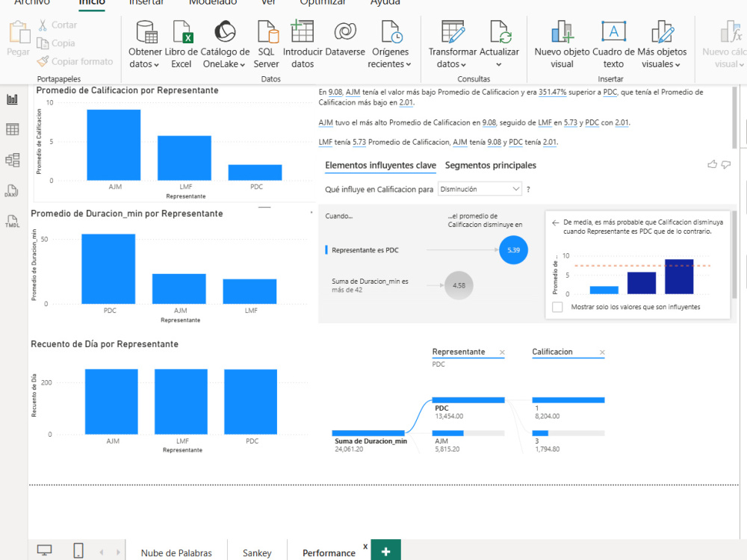Open Inicio ribbon tab
The height and width of the screenshot is (560, 747).
91,3
